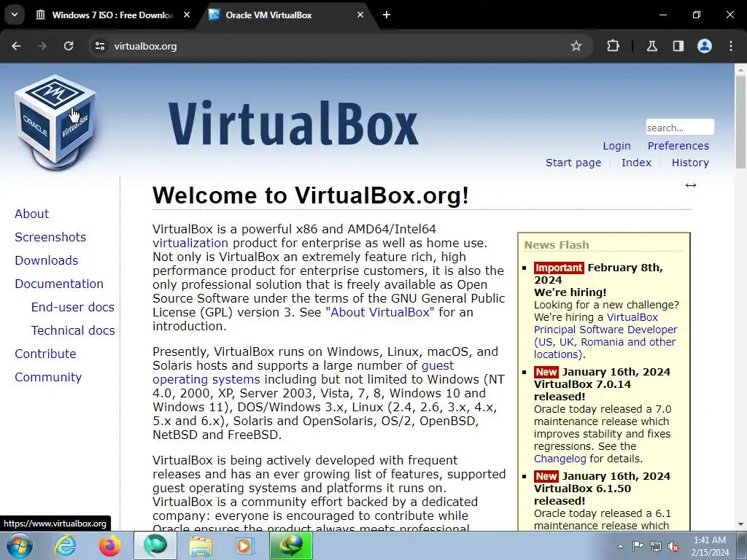Close the Oracle VM VirtualBox tab
The image size is (747, 560).
[360, 15]
